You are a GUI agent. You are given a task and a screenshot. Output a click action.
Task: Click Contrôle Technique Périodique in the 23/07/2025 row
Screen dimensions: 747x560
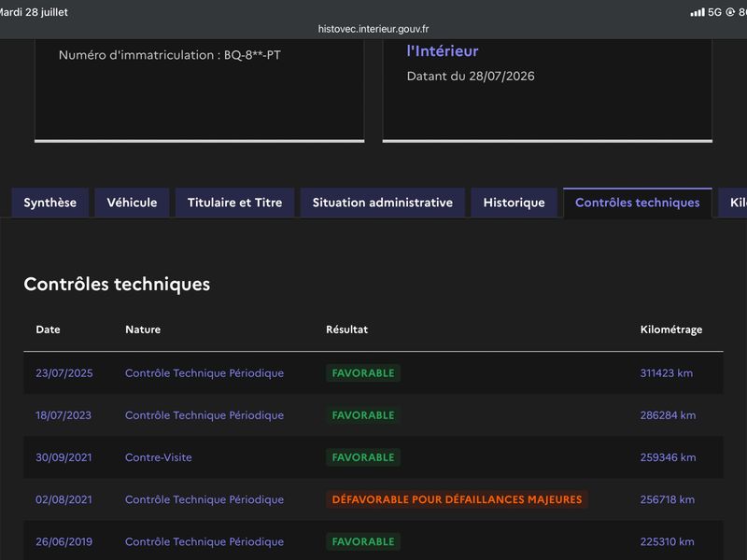[204, 373]
